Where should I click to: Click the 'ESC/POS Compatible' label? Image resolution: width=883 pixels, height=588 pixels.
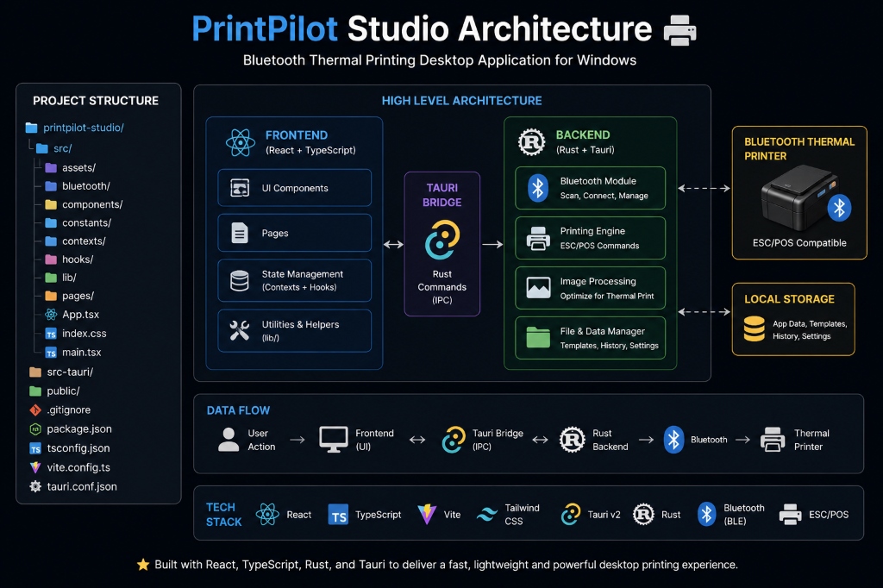click(x=799, y=243)
